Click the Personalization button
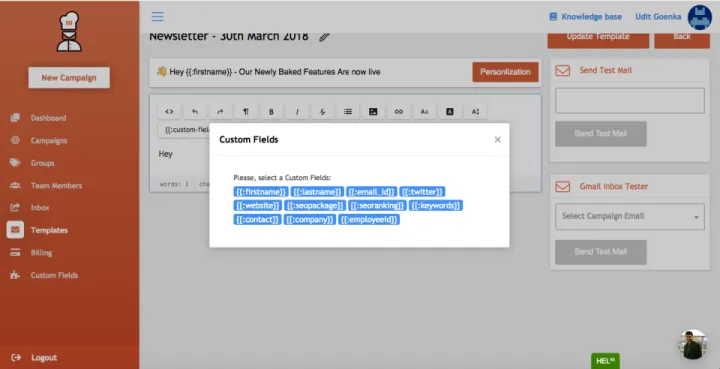Screen dimensions: 720x369 pyautogui.click(x=505, y=72)
